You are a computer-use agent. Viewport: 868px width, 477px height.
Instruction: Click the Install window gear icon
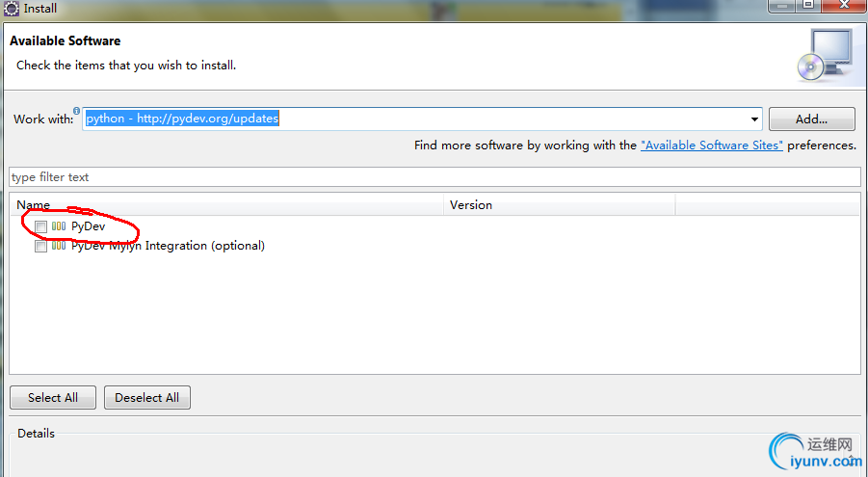pyautogui.click(x=11, y=9)
